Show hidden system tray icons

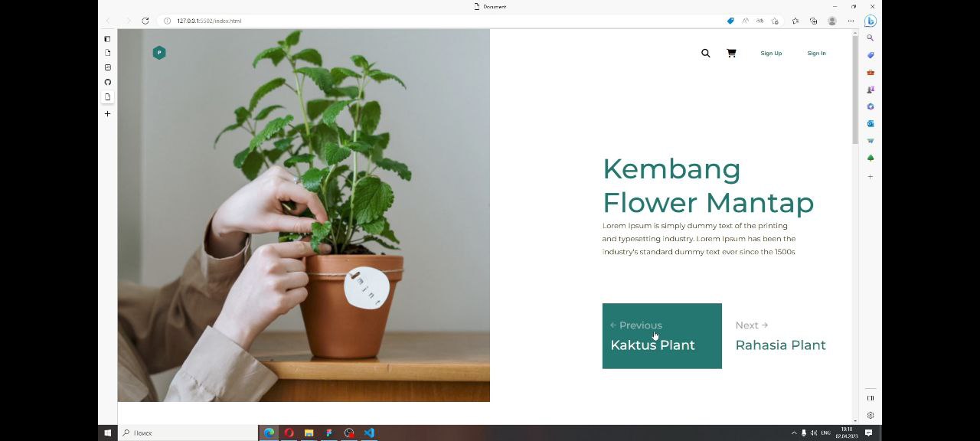click(794, 433)
